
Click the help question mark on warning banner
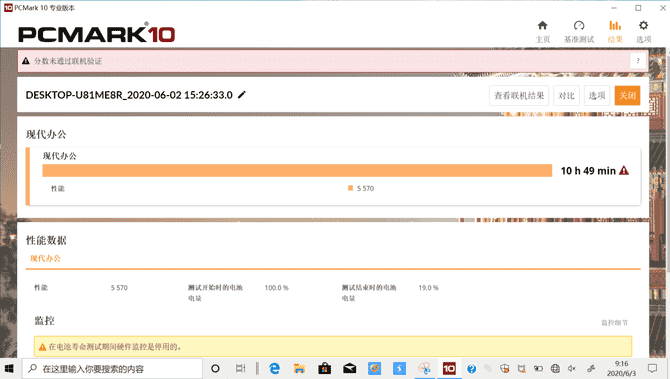638,61
